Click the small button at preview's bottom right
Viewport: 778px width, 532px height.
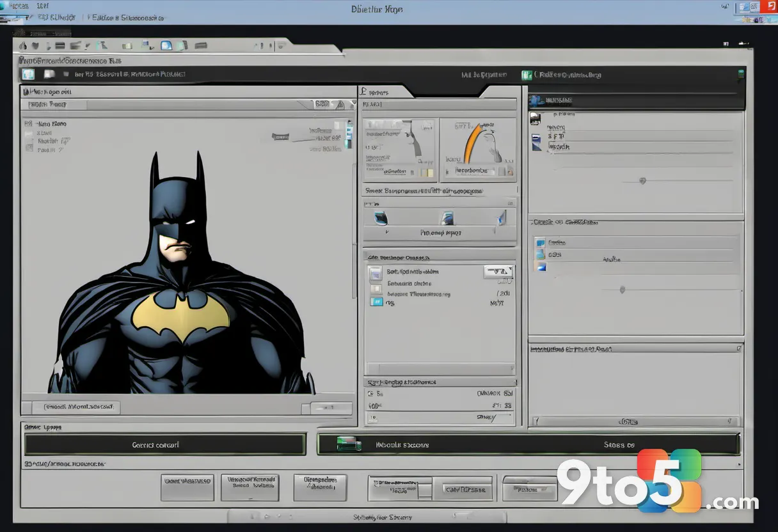[331, 407]
